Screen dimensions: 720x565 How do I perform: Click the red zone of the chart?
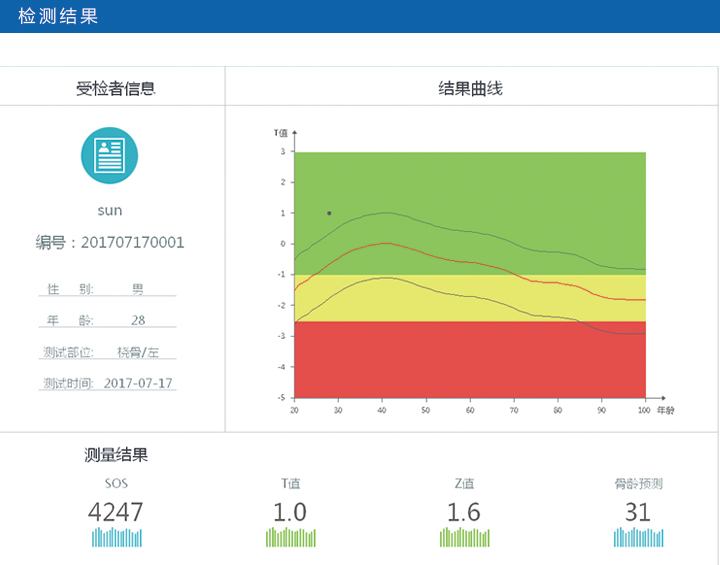coord(470,360)
